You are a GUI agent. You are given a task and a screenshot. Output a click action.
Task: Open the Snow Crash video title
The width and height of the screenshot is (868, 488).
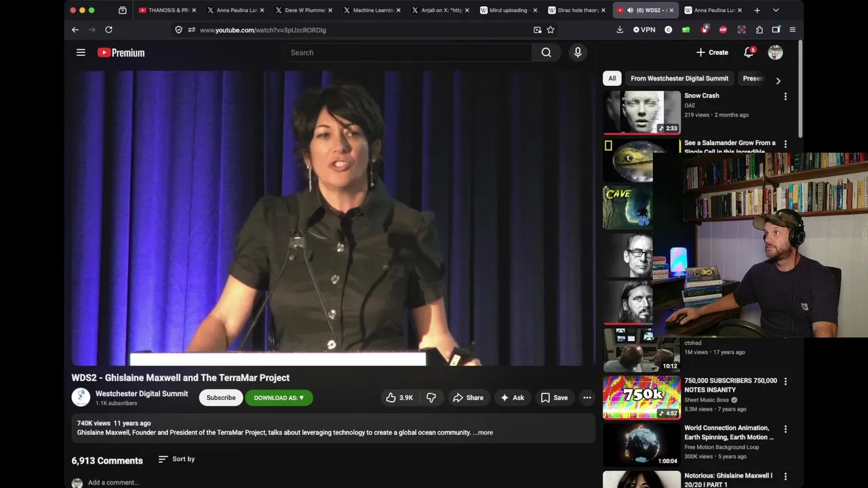tap(702, 96)
